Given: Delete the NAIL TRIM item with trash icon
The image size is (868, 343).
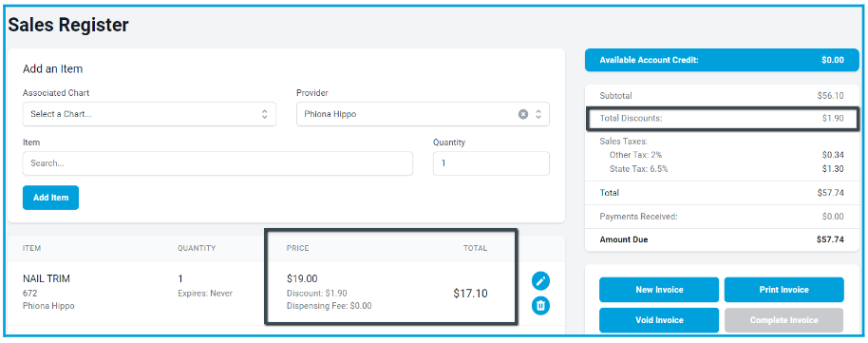Looking at the screenshot, I should (541, 305).
